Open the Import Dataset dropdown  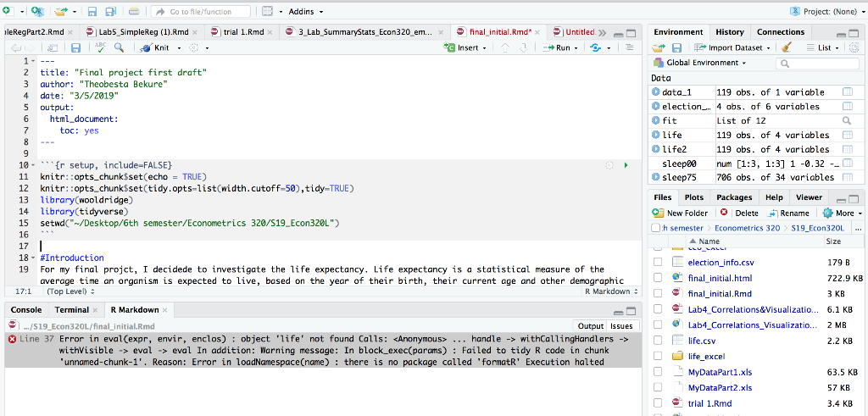[732, 47]
